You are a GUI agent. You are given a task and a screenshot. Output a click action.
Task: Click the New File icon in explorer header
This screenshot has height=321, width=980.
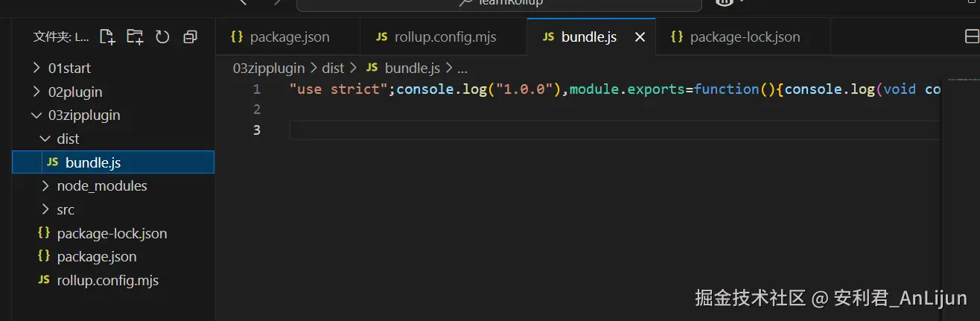(x=108, y=36)
